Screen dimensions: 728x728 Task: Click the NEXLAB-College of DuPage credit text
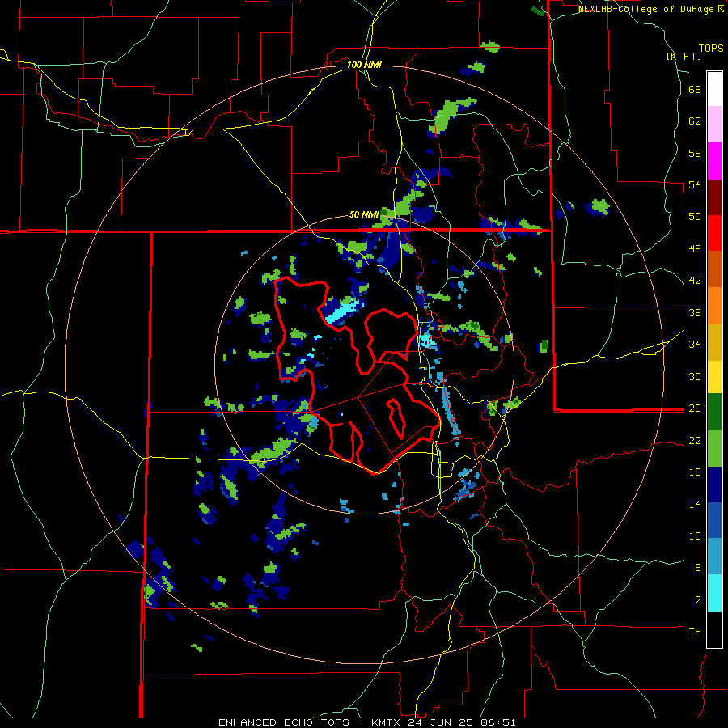coord(650,9)
